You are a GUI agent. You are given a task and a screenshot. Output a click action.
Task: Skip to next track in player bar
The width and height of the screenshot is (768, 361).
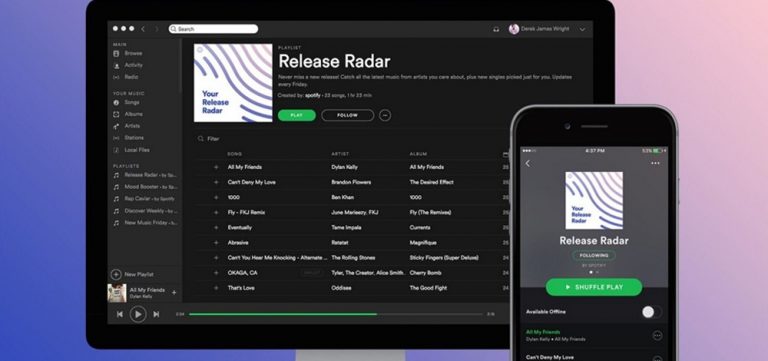coord(156,314)
